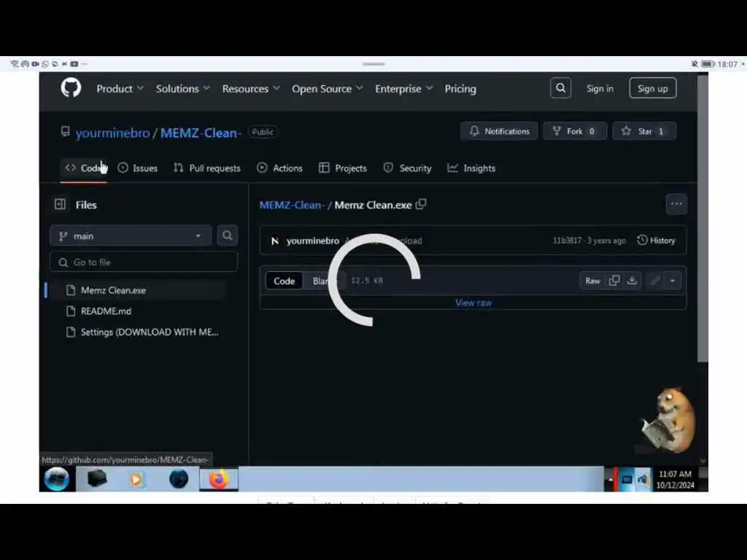Image resolution: width=747 pixels, height=560 pixels.
Task: Open the yourminebro owner link
Action: click(112, 133)
